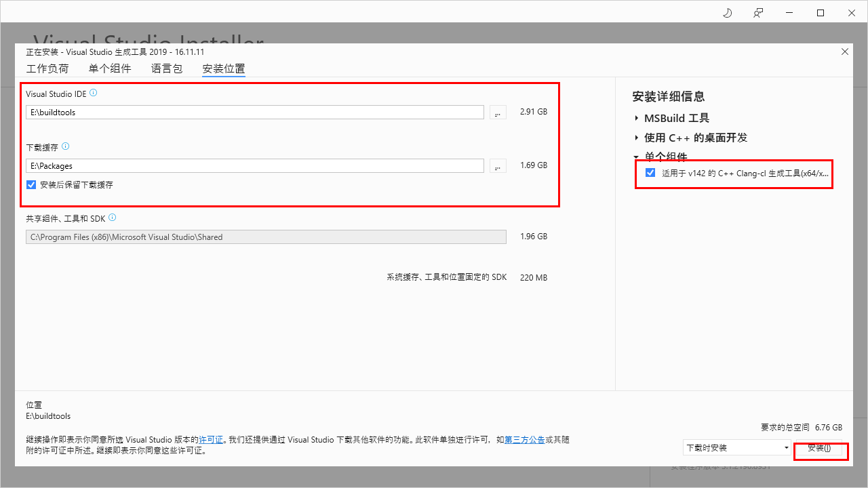The image size is (868, 488).
Task: Switch to the 语言包 tab
Action: coord(167,68)
